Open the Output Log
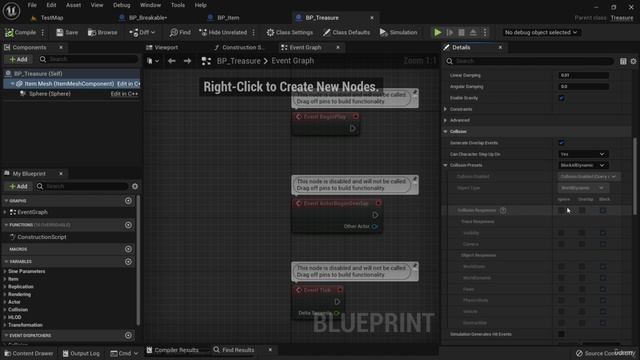Screen dimensions: 640x360 pyautogui.click(x=81, y=353)
